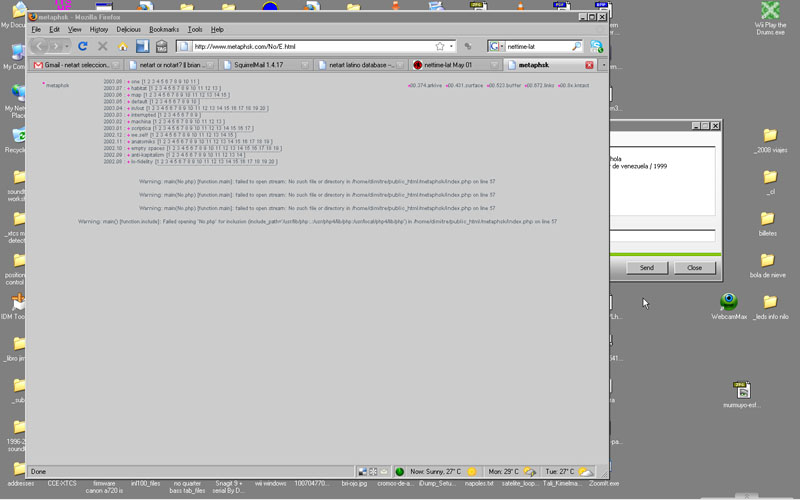Viewport: 800px width, 500px height.
Task: Open WebcamMax desktop icon
Action: pos(729,302)
